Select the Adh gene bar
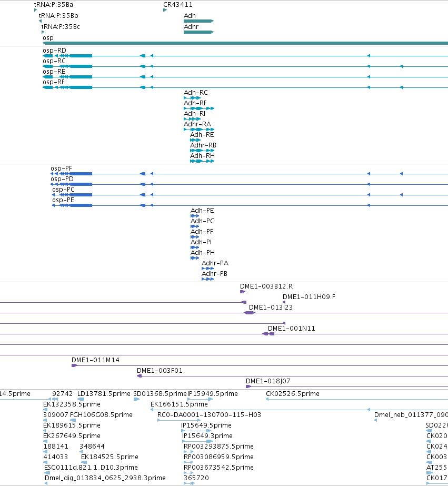Viewport: 448px width, 486px height. [198, 21]
